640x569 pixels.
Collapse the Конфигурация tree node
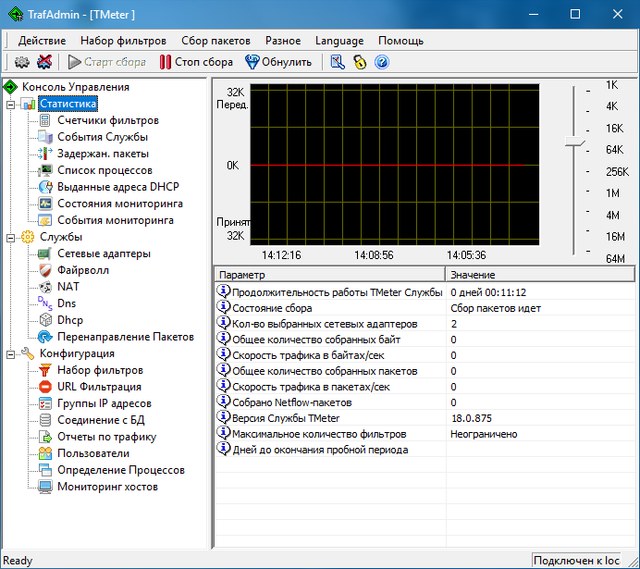click(11, 354)
